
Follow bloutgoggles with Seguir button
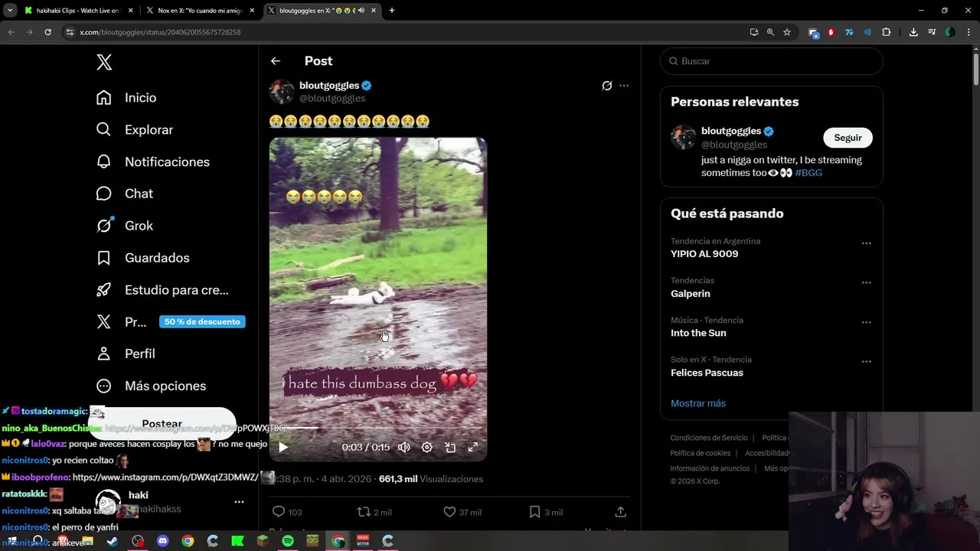[848, 138]
